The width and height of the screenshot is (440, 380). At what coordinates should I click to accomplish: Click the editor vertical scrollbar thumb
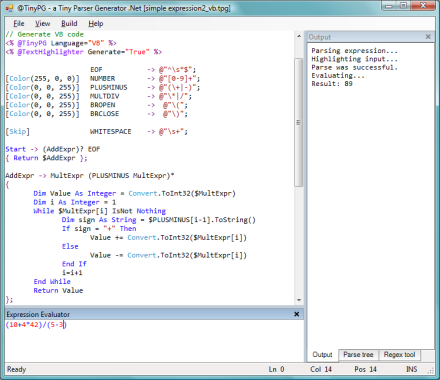[299, 122]
